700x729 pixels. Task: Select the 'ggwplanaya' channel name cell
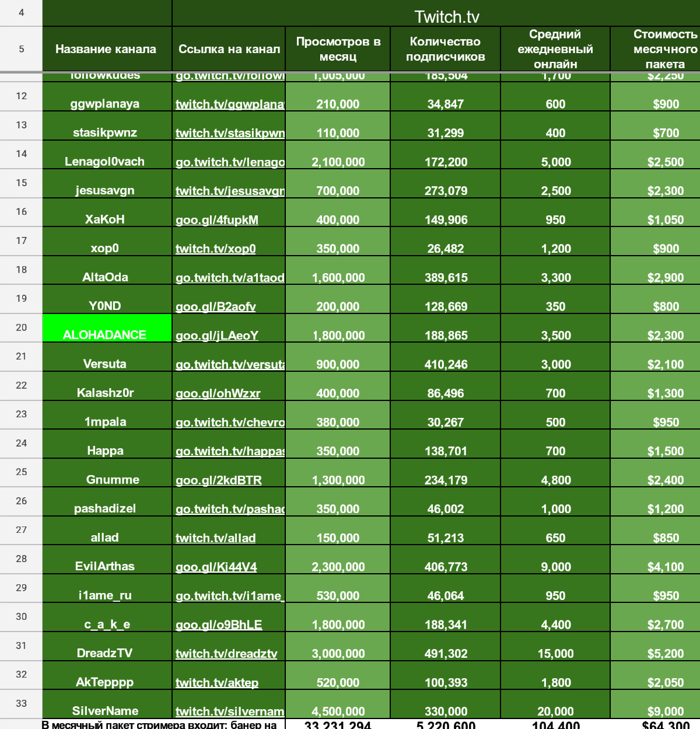point(107,97)
